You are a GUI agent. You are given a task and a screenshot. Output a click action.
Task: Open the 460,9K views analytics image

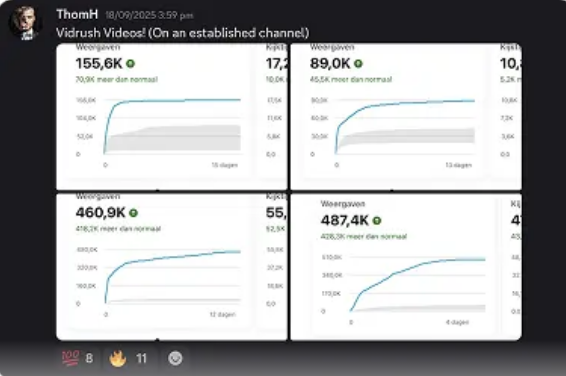coord(172,267)
